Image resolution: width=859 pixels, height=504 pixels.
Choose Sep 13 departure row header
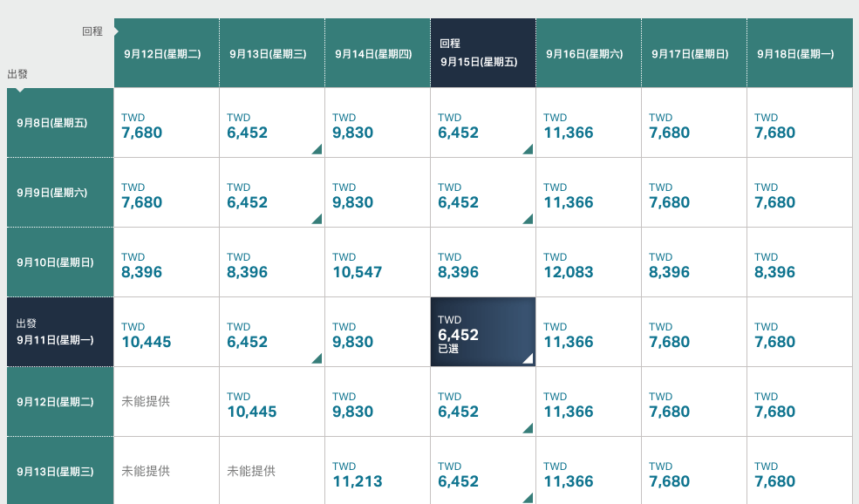pos(60,471)
